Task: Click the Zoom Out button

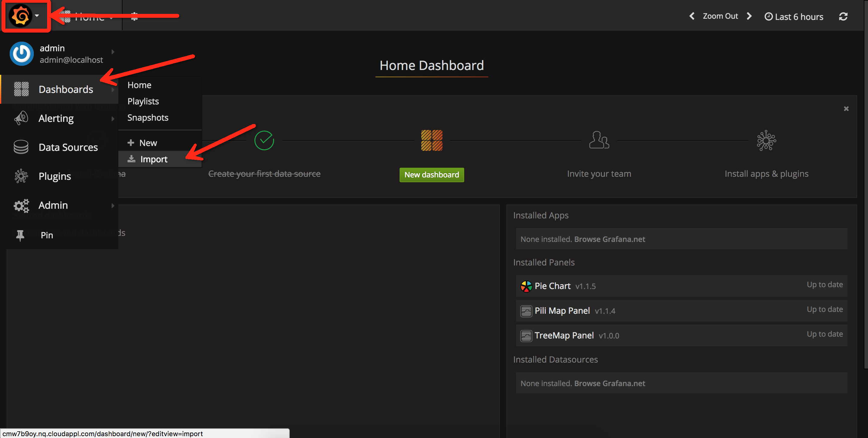Action: pyautogui.click(x=720, y=16)
